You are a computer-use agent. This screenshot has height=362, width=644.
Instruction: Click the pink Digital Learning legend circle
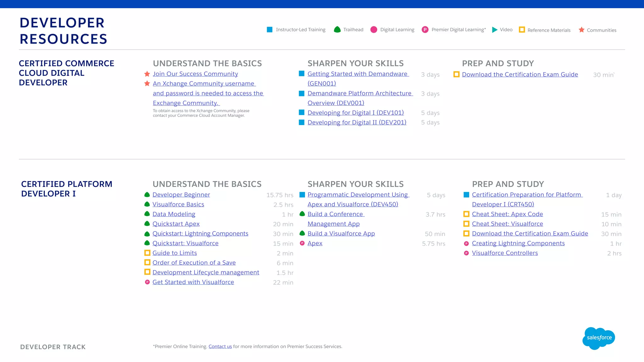[x=374, y=30]
